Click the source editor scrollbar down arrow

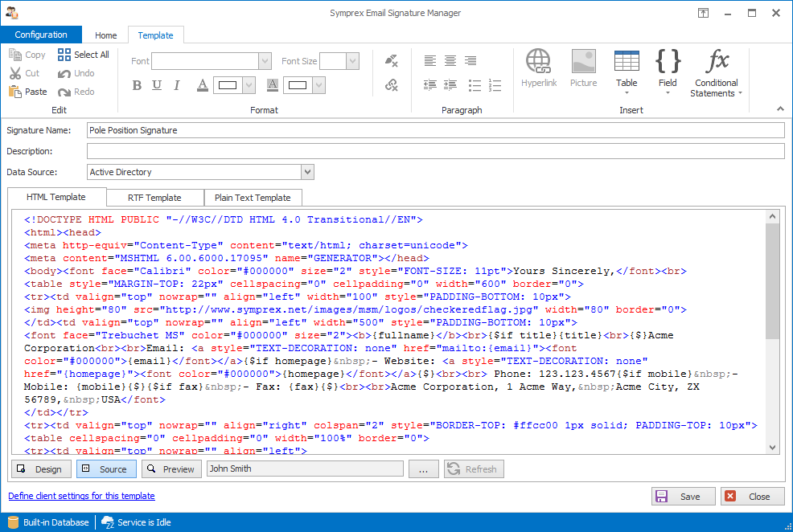772,447
